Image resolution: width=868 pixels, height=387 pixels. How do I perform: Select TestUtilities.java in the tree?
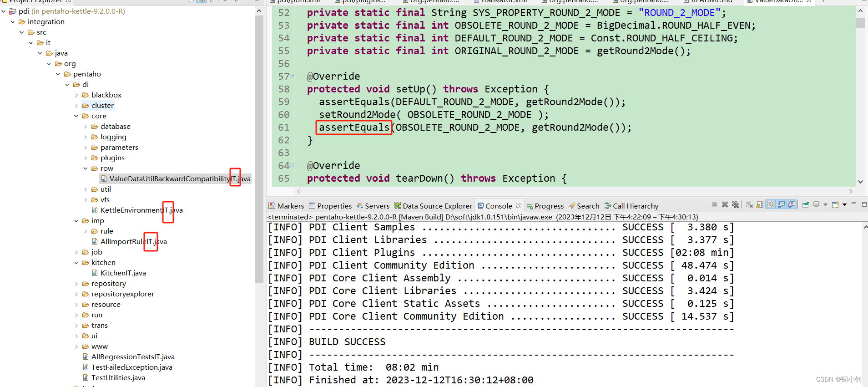[118, 378]
